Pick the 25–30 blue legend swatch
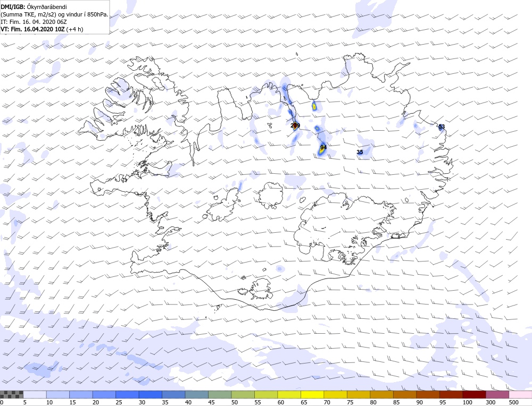The height and width of the screenshot is (406, 532). pyautogui.click(x=127, y=394)
